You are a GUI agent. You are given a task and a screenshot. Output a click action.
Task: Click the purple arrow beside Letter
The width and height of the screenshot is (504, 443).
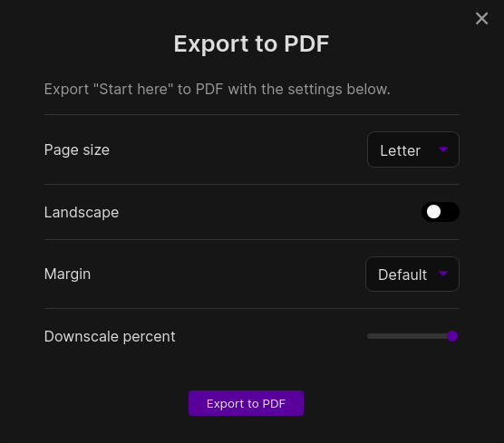coord(443,149)
